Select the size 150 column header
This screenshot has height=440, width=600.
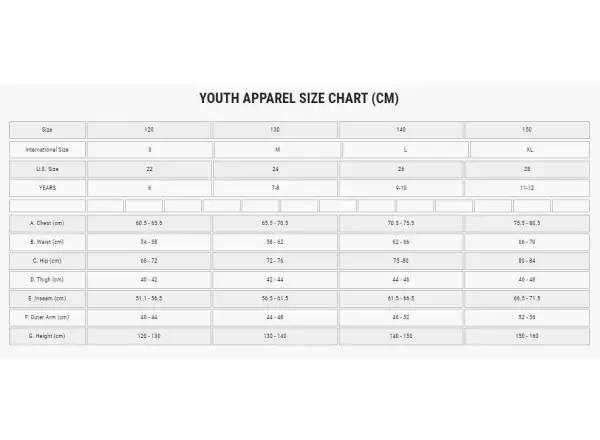527,130
